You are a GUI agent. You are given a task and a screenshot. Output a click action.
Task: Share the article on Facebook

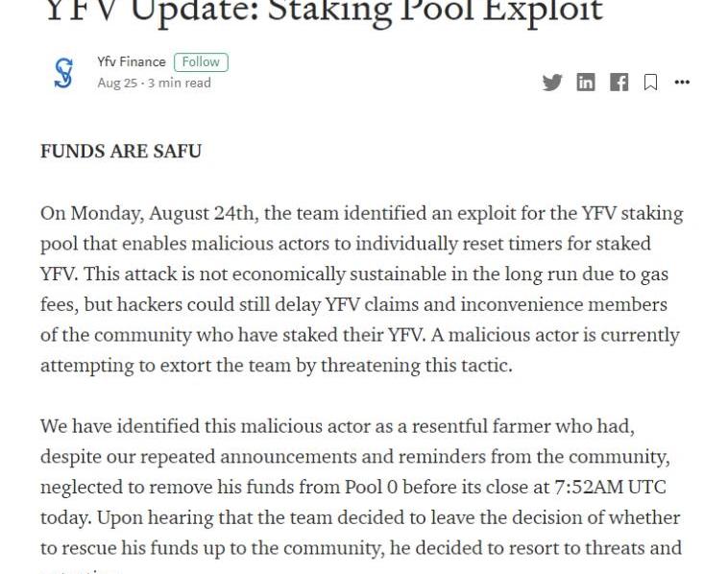tap(619, 83)
